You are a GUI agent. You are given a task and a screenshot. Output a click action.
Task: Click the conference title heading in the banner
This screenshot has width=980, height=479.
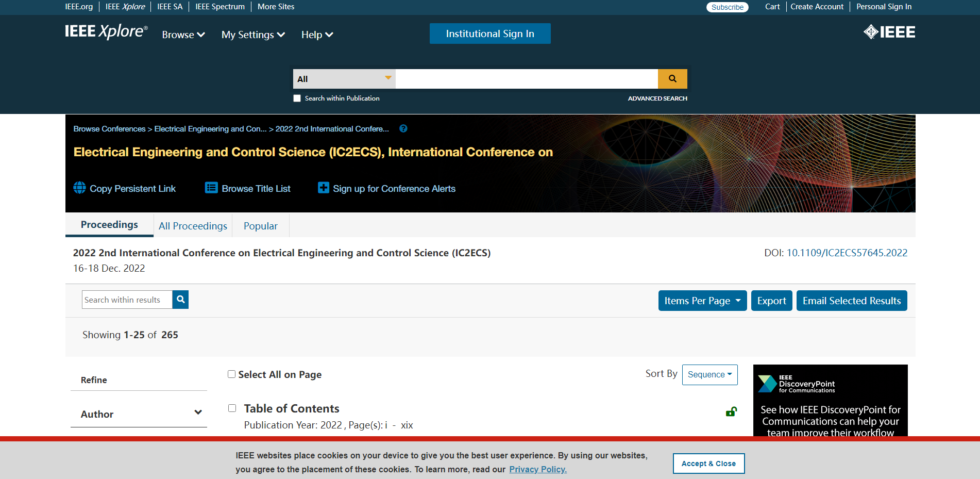[x=313, y=152]
